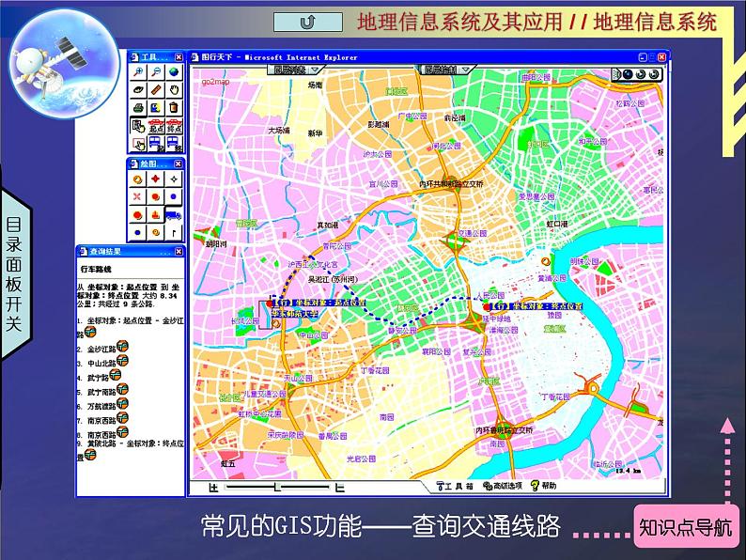Set driving start point (起点) car icon

pos(156,126)
